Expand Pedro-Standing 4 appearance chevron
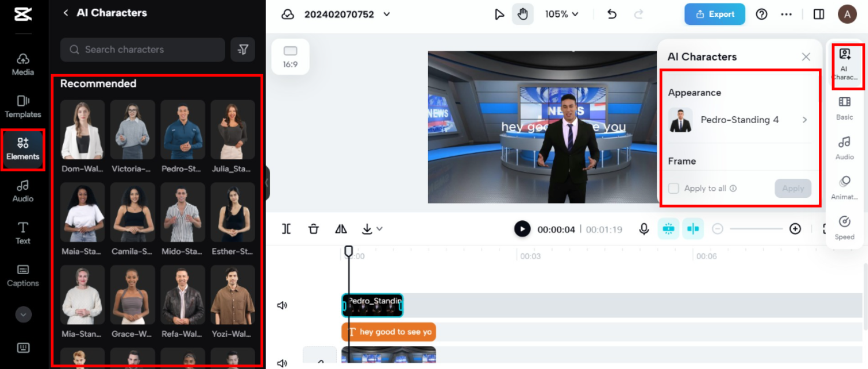The image size is (868, 369). [x=804, y=120]
